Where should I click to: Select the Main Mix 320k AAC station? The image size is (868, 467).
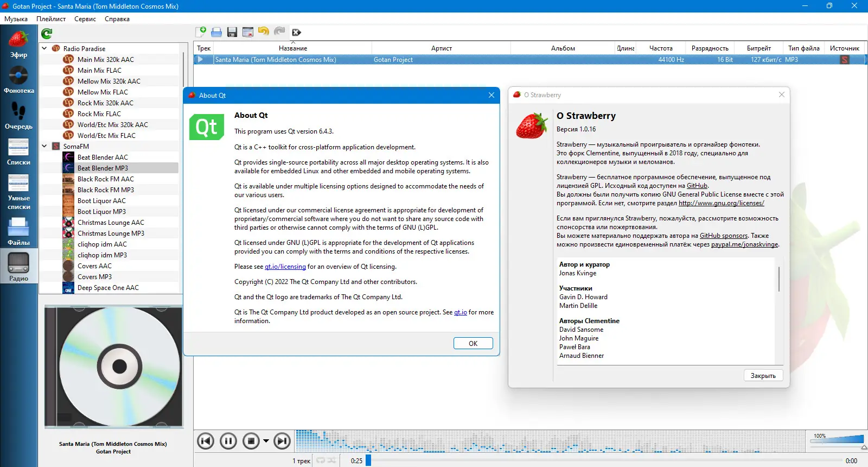(x=105, y=59)
